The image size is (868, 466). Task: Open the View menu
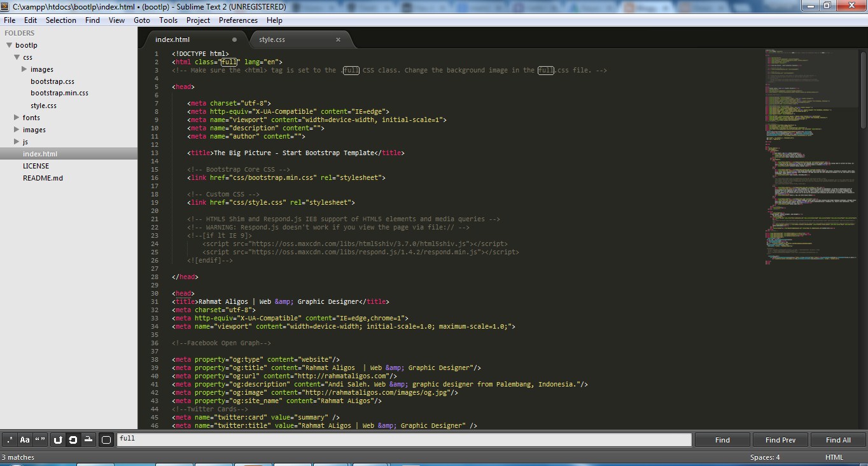[x=117, y=20]
